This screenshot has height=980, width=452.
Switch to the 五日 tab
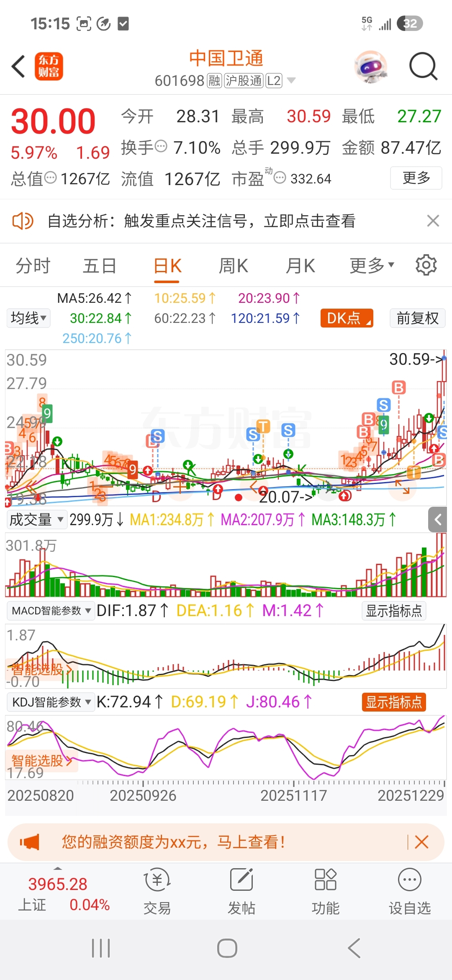(100, 266)
